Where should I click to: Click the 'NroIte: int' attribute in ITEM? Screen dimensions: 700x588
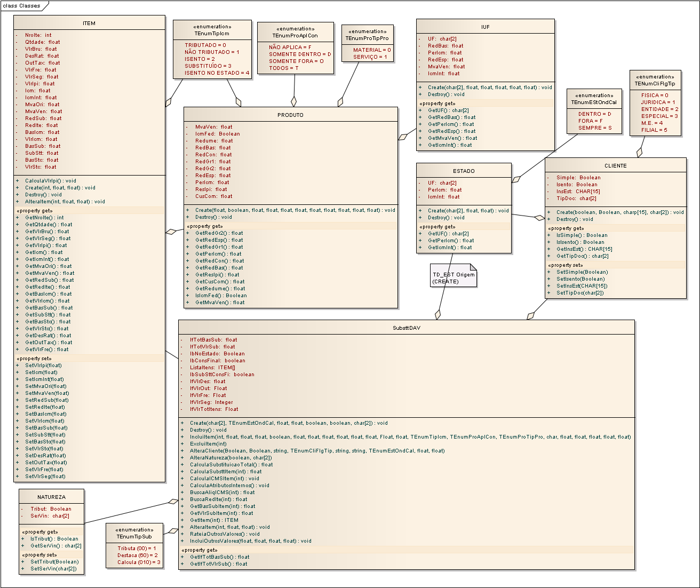tap(38, 35)
